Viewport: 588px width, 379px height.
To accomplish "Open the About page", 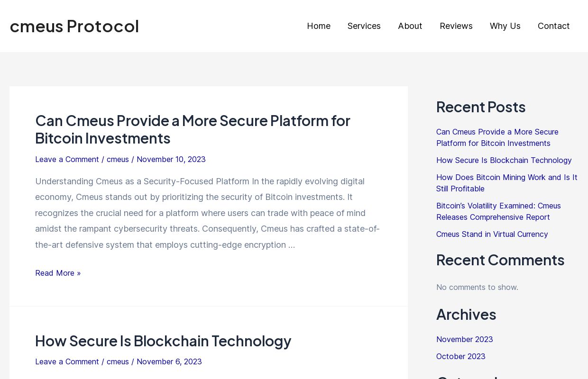I will [x=410, y=26].
